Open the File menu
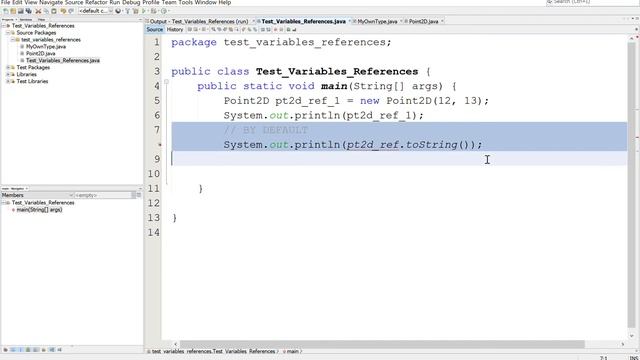Image resolution: width=640 pixels, height=360 pixels. 6,2
